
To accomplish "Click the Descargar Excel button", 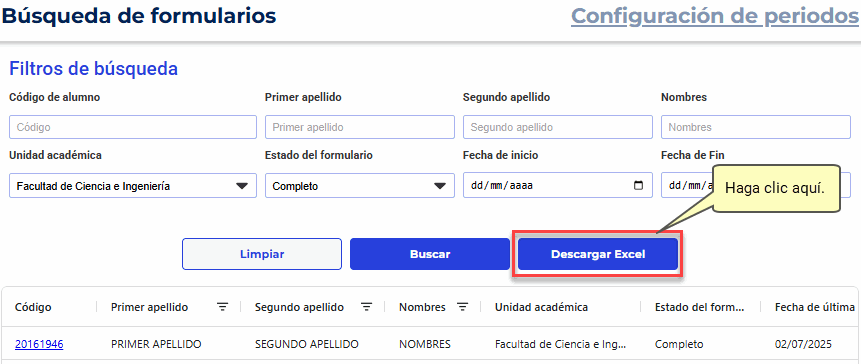I will pyautogui.click(x=598, y=254).
